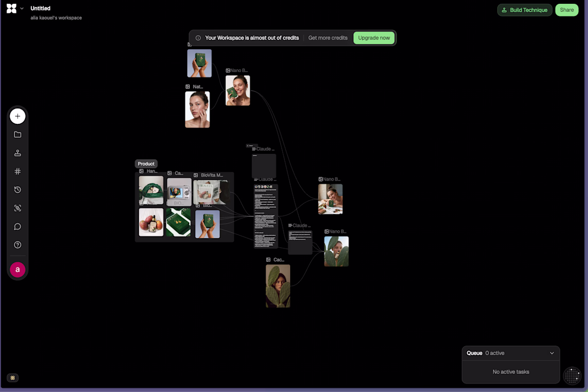Click the 'No active tasks' text in Queue
588x392 pixels.
coord(510,372)
